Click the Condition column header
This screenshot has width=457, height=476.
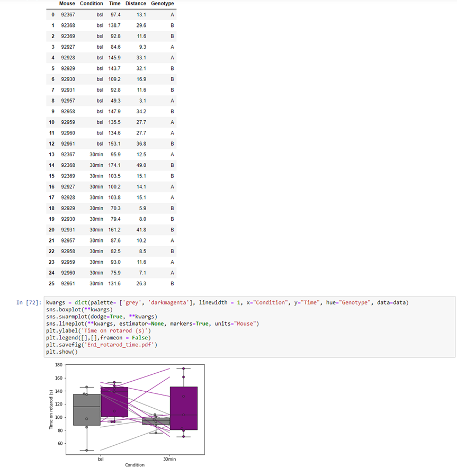coord(91,4)
